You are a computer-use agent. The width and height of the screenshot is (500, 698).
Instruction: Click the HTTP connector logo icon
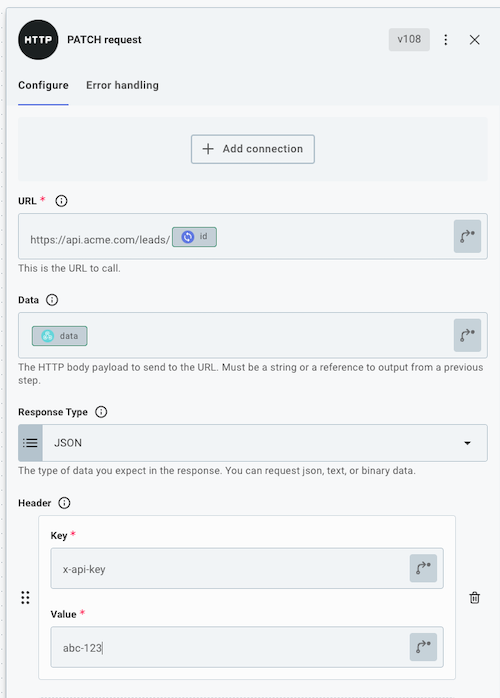click(x=38, y=40)
